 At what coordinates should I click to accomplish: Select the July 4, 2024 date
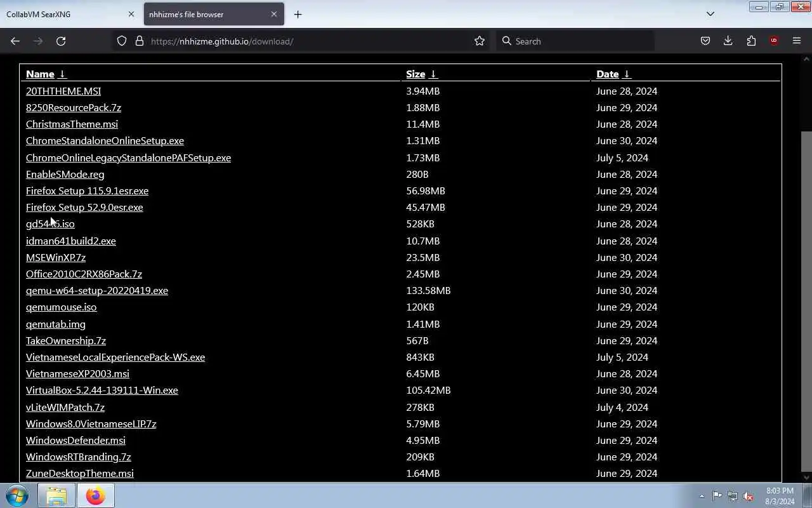click(x=622, y=407)
